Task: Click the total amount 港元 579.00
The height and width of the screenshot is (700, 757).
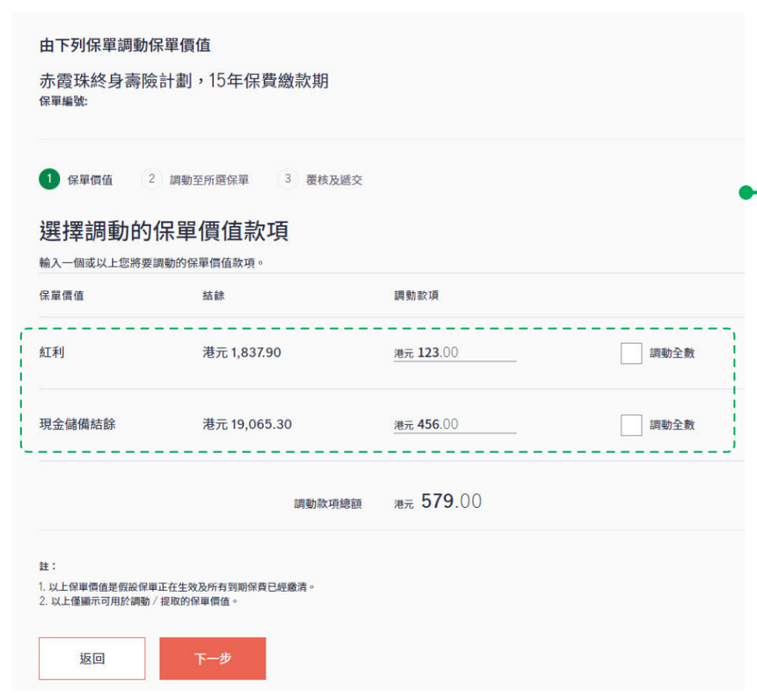Action: (438, 502)
